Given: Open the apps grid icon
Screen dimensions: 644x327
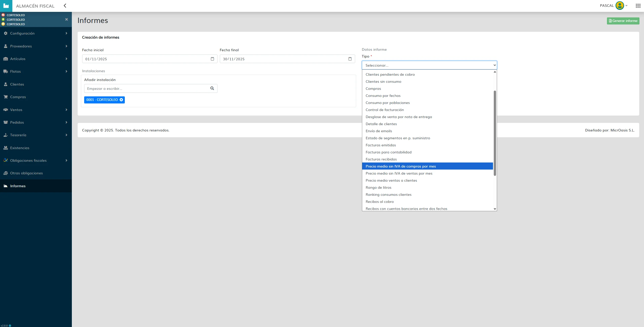Looking at the screenshot, I should pyautogui.click(x=638, y=6).
